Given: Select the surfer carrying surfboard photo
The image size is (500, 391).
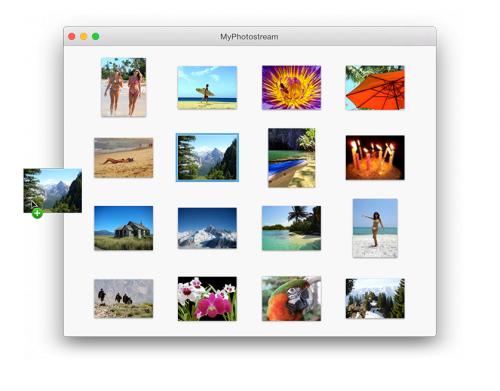Looking at the screenshot, I should pyautogui.click(x=207, y=88).
